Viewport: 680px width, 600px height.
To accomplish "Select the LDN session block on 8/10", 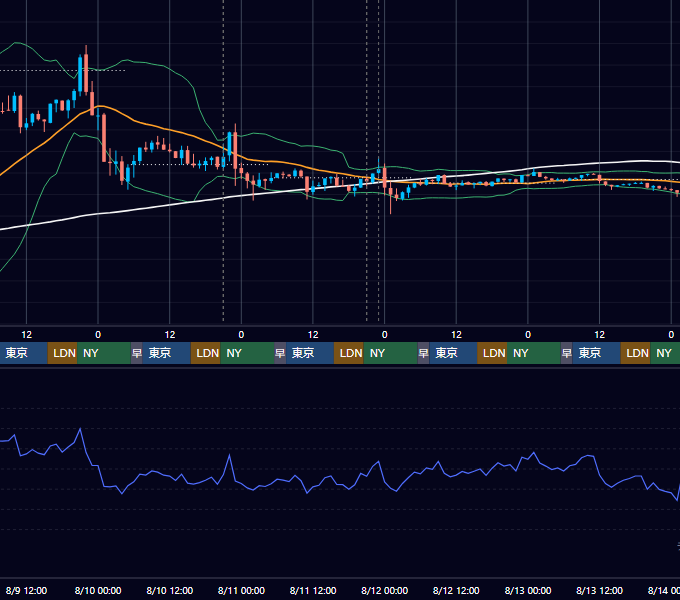I will click(x=206, y=353).
